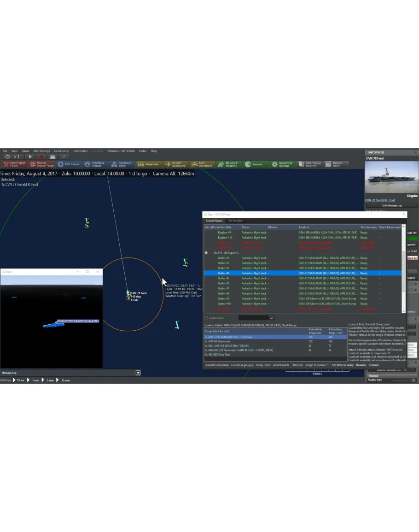
Task: Open the Missions + Ref. Points menu
Action: [121, 151]
